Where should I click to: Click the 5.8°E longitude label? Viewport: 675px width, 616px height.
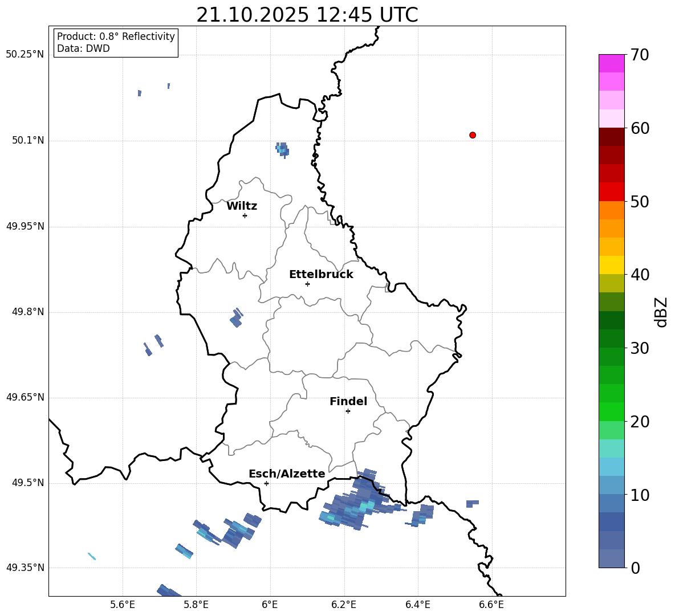196,605
